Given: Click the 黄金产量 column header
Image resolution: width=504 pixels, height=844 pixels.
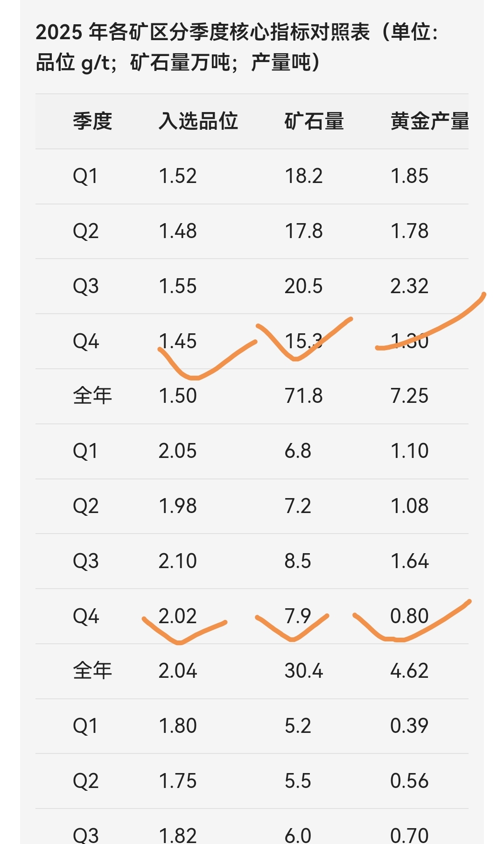Looking at the screenshot, I should pyautogui.click(x=429, y=121).
